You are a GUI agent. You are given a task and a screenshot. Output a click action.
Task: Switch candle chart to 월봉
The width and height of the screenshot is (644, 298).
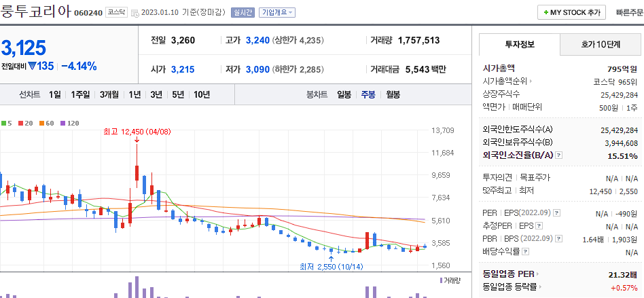(393, 95)
